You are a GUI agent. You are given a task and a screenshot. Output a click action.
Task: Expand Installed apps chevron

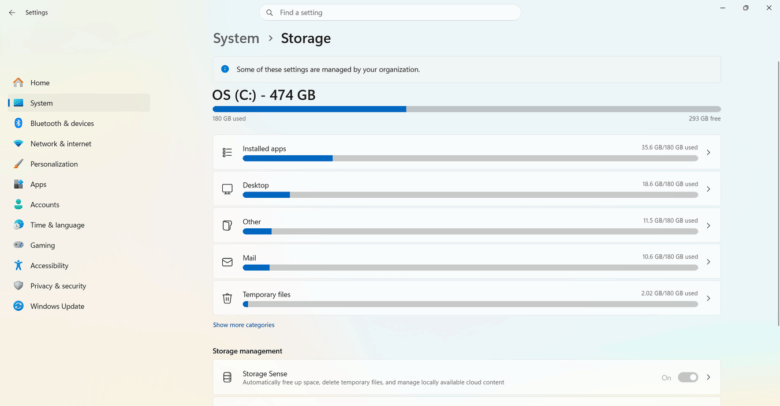[708, 152]
